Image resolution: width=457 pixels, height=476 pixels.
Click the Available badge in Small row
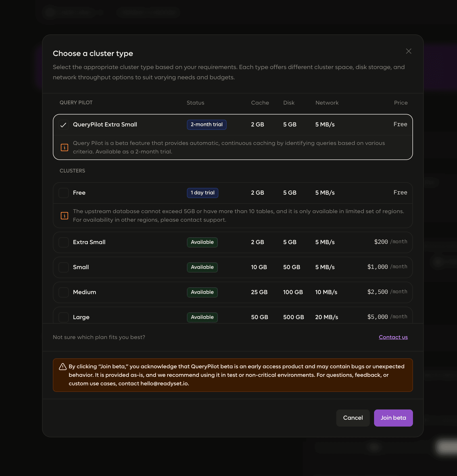[202, 267]
